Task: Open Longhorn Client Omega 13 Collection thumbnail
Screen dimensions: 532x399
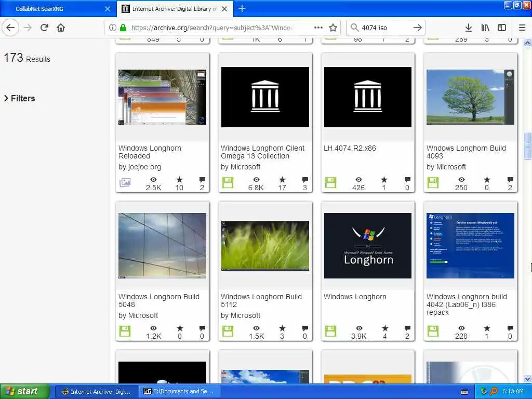Action: pos(265,97)
